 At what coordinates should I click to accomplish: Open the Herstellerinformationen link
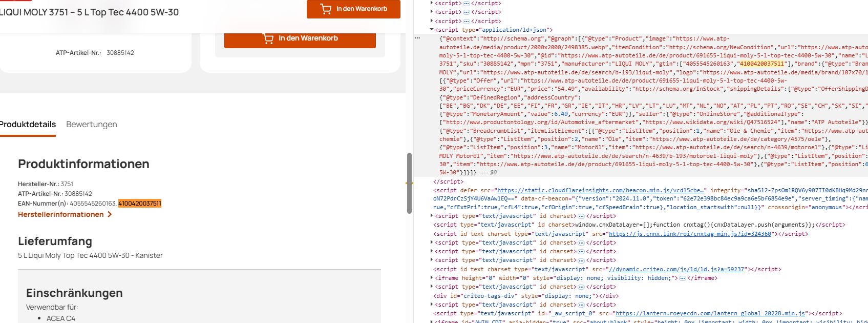pos(65,214)
